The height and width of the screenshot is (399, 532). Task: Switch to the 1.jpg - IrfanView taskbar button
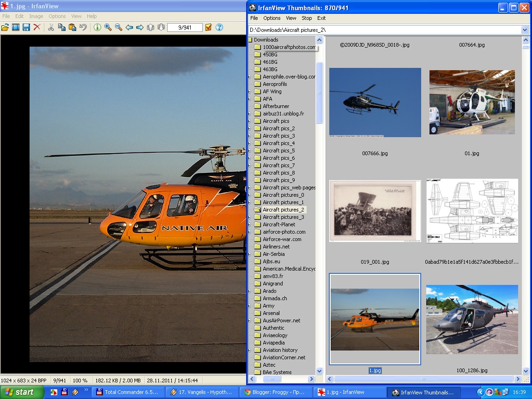click(350, 392)
